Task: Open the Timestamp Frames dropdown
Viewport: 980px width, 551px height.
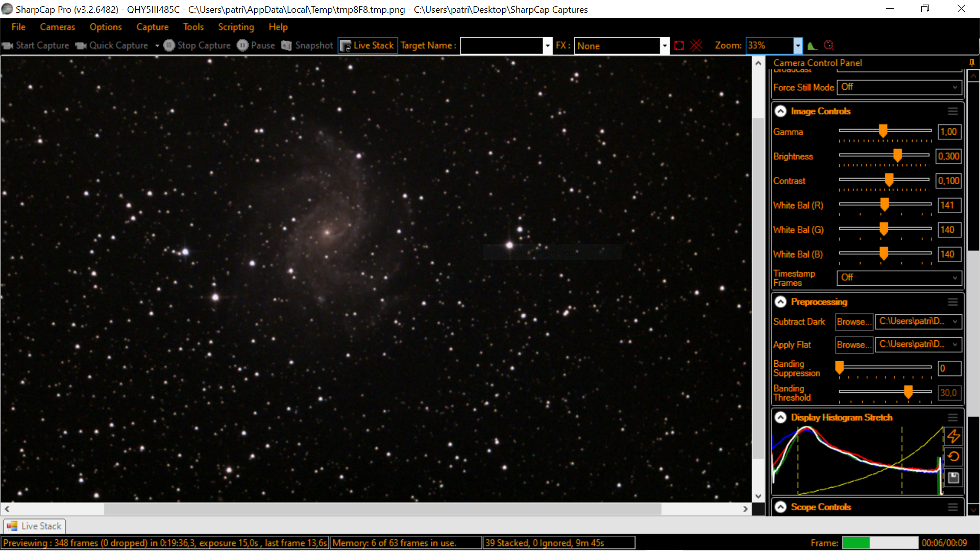Action: coord(899,278)
